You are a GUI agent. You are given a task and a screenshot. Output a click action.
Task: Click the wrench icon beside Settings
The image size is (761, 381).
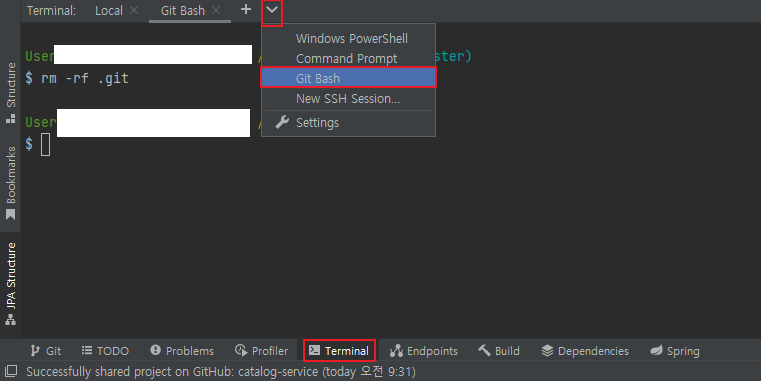point(282,122)
